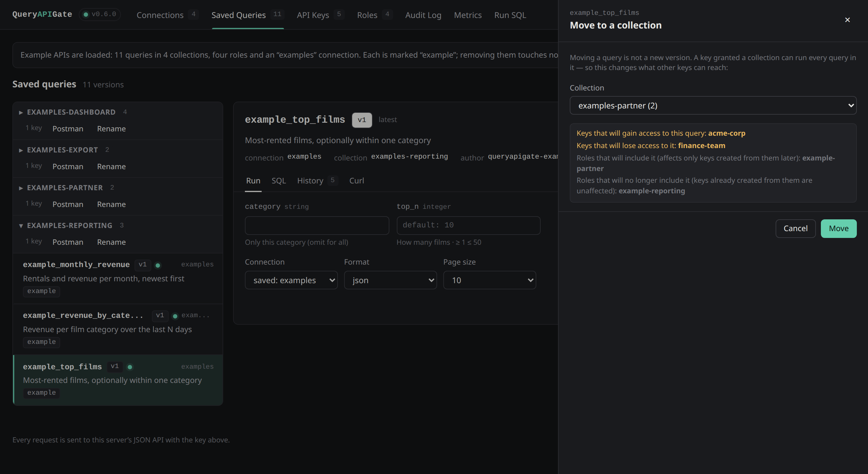Collapse the EXAMPLES-REPORTING collection triangle
The image size is (868, 474).
pos(21,226)
